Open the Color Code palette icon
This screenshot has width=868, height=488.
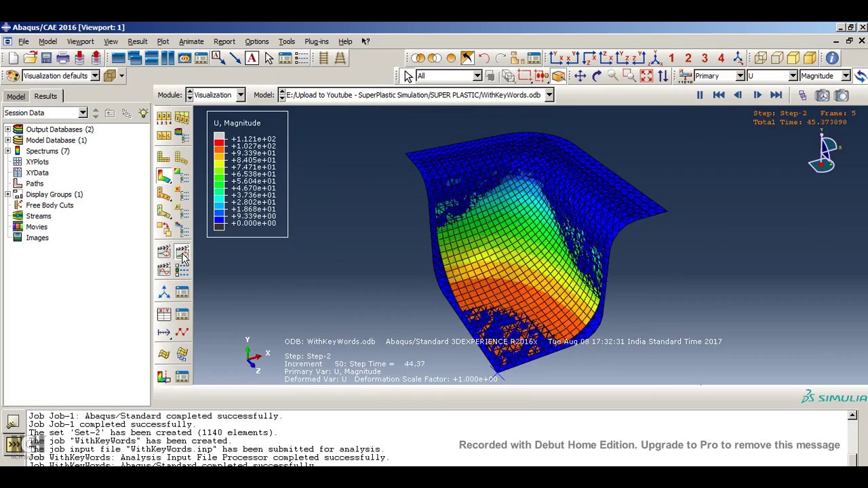(x=13, y=76)
